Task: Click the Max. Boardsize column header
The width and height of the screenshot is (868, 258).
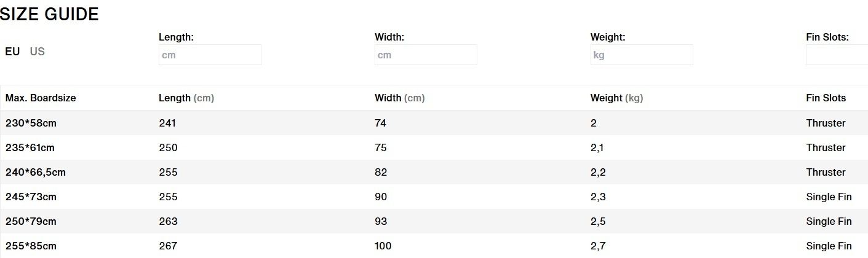Action: [41, 98]
